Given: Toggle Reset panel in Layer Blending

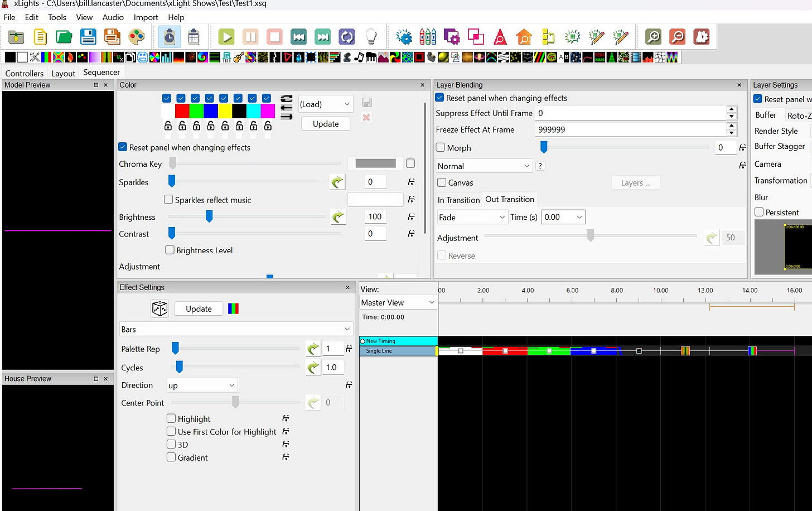Looking at the screenshot, I should coord(439,98).
